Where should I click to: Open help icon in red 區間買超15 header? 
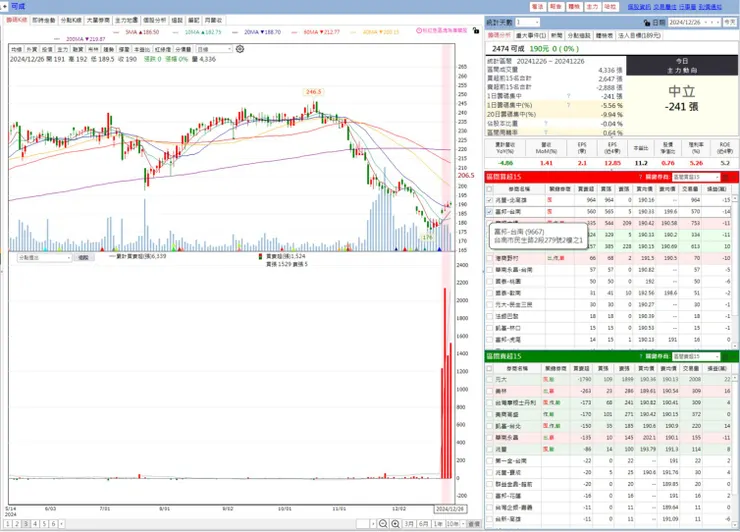(x=640, y=177)
